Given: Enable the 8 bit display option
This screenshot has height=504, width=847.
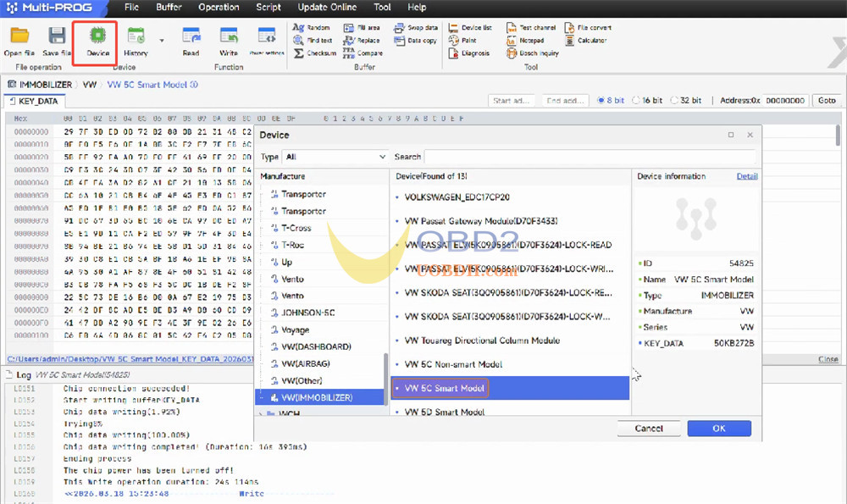Looking at the screenshot, I should pyautogui.click(x=612, y=100).
